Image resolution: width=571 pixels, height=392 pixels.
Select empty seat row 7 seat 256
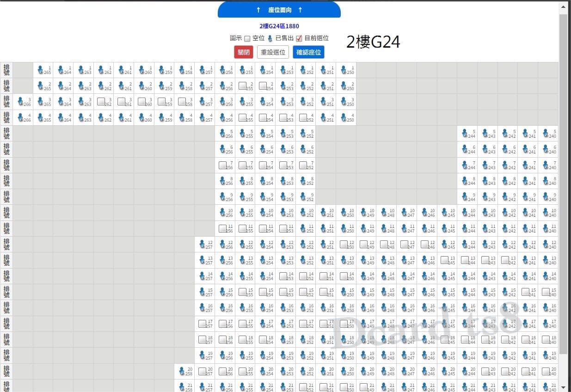(x=222, y=165)
